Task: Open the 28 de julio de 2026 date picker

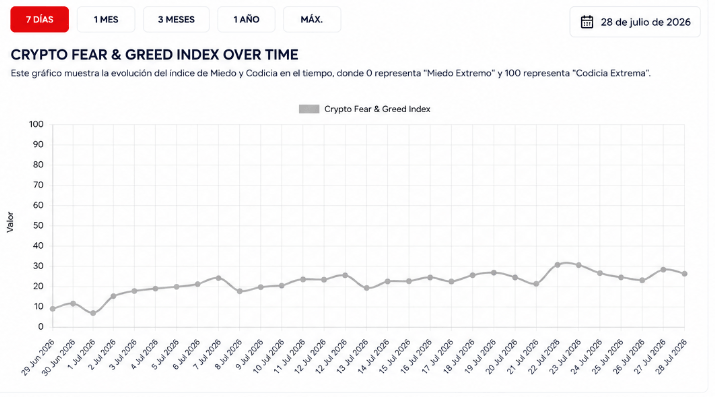Action: [635, 22]
